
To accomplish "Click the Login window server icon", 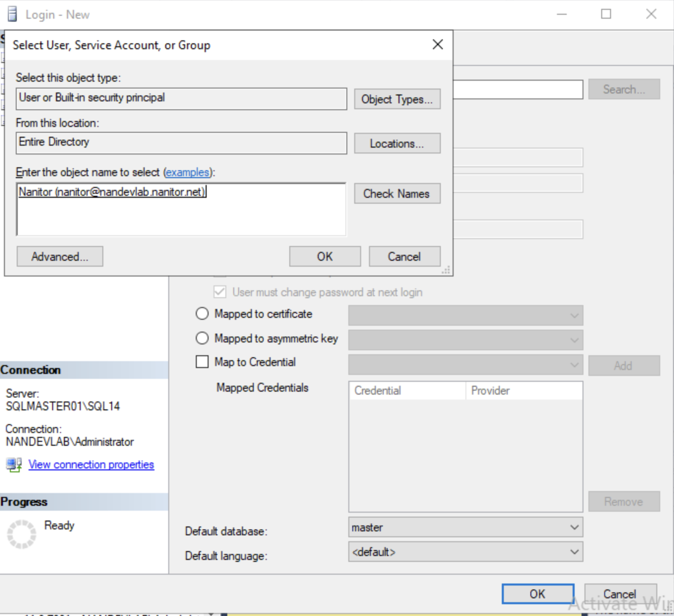I will (x=12, y=14).
